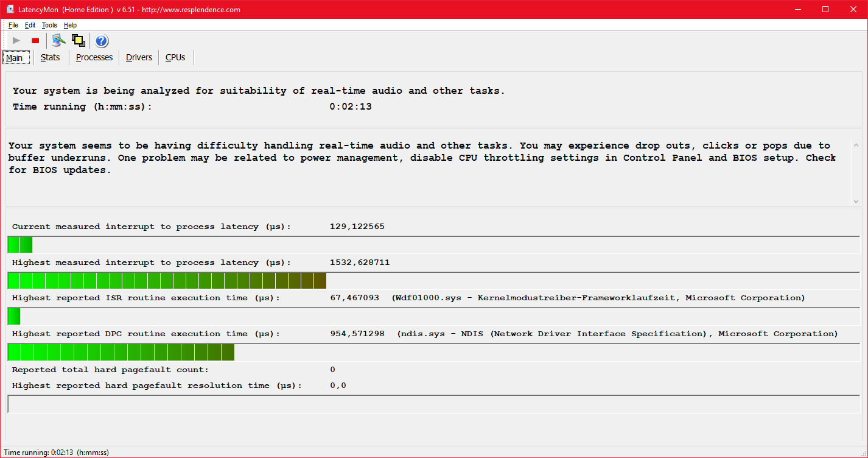Close the LatencyMon window

853,9
